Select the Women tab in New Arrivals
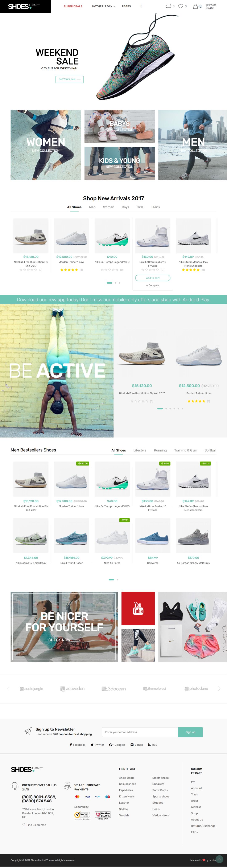Image resolution: width=227 pixels, height=868 pixels. pyautogui.click(x=108, y=207)
